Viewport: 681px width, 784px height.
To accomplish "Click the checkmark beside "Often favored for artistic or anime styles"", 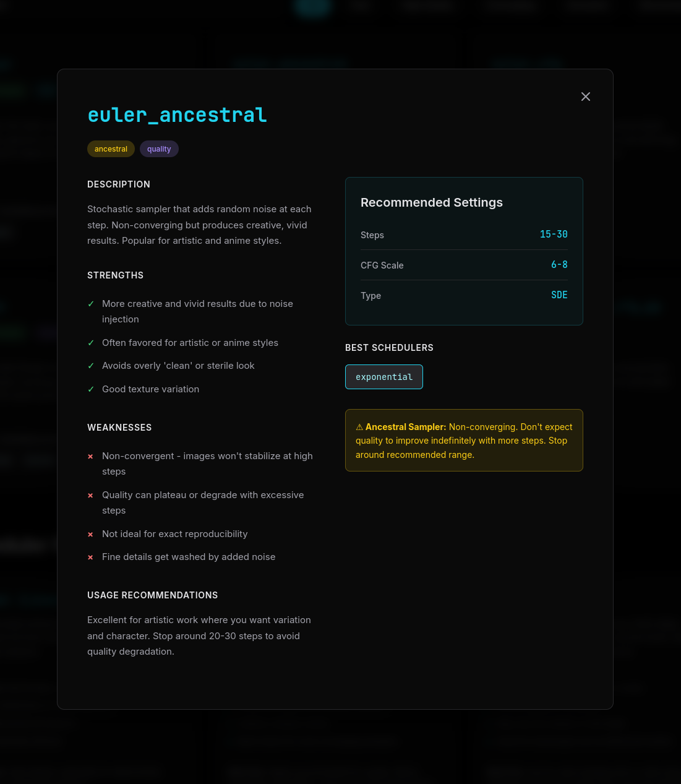I will coord(91,343).
